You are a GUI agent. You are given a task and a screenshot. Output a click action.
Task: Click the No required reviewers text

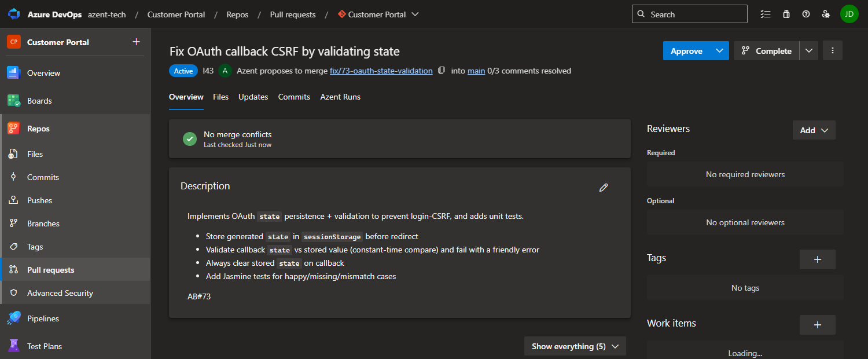(745, 174)
